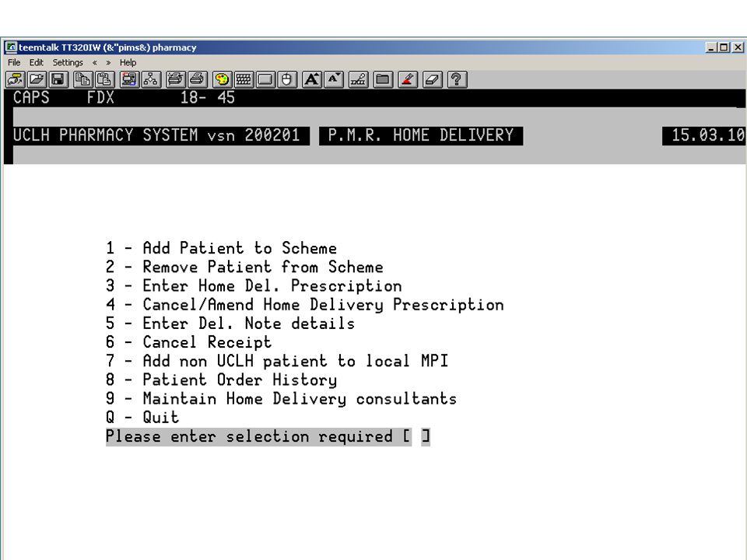
Task: Click the network tree diagram icon
Action: (x=151, y=79)
